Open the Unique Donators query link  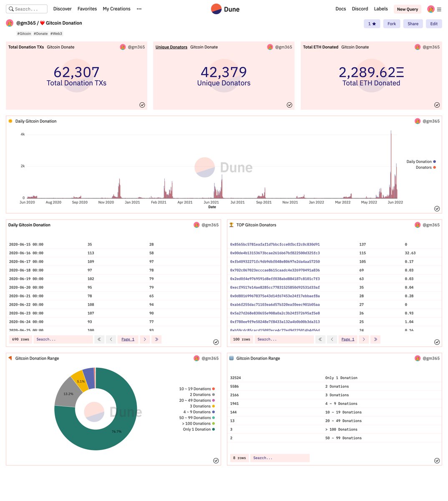tap(171, 47)
